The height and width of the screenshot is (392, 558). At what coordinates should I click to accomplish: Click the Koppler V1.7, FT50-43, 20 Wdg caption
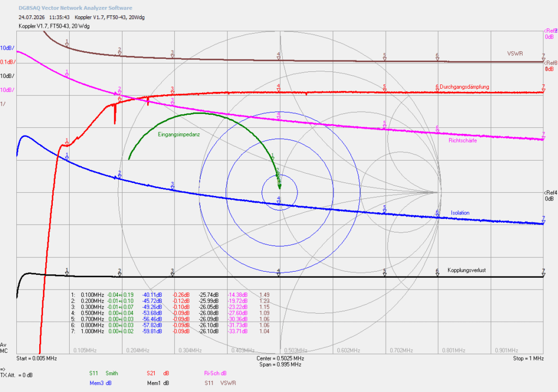click(54, 26)
